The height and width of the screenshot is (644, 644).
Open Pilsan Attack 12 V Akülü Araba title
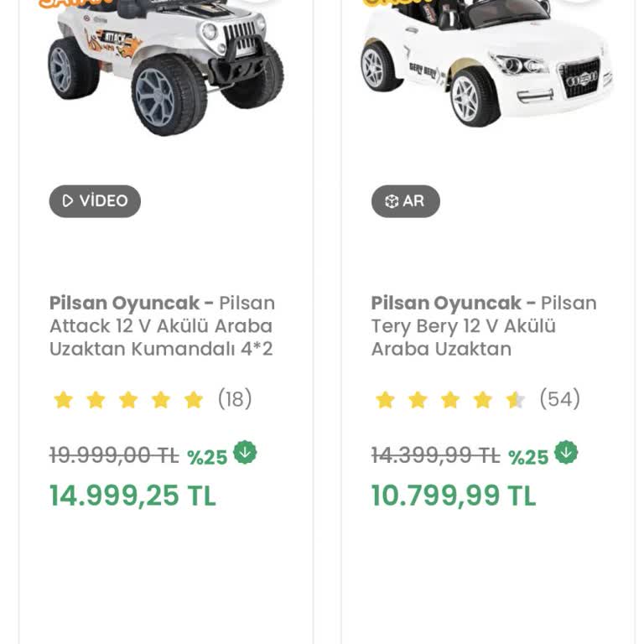(x=162, y=326)
